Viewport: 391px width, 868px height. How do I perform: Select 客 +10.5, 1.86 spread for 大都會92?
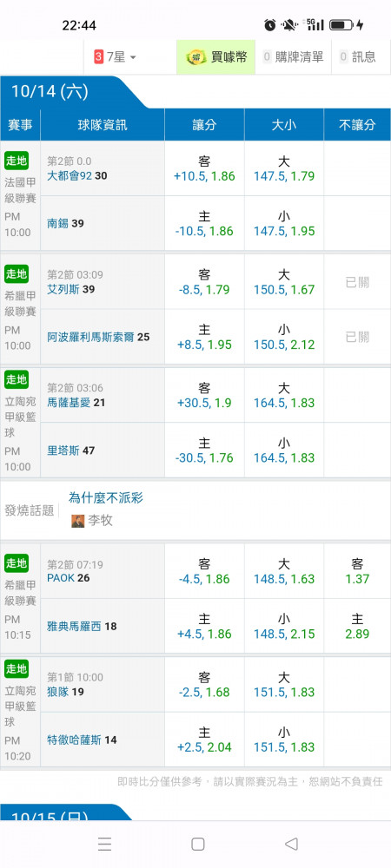204,169
